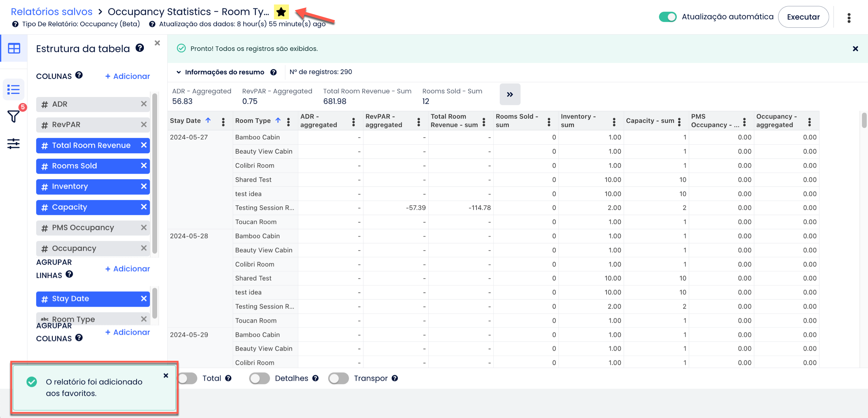868x418 pixels.
Task: Click the Executar button
Action: pos(803,17)
